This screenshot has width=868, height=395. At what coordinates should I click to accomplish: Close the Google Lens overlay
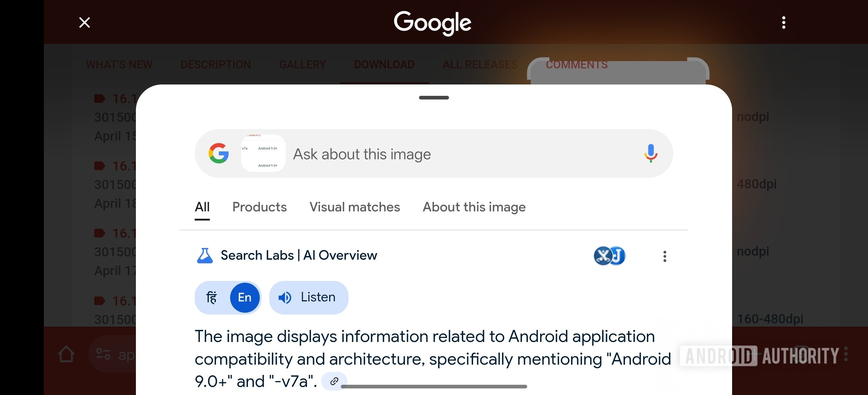point(84,23)
